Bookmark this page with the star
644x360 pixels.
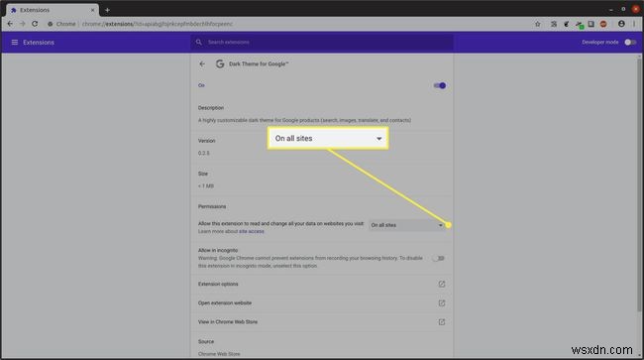coord(538,24)
